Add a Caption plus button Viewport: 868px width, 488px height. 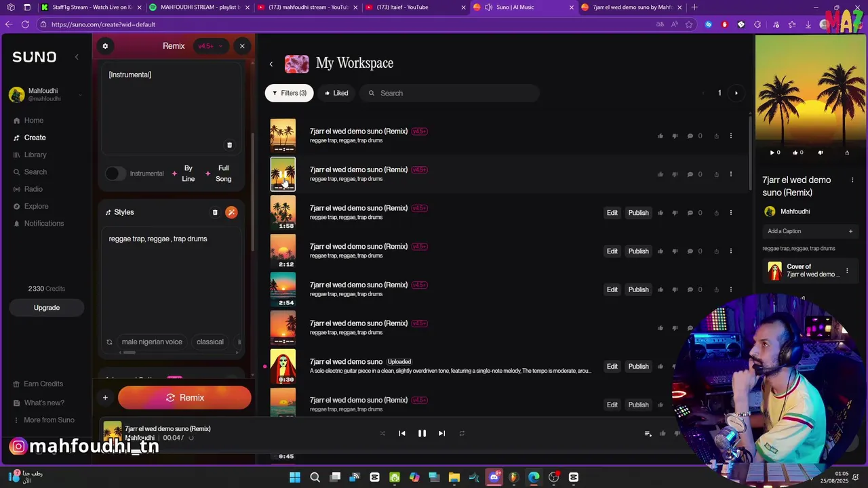click(x=850, y=231)
